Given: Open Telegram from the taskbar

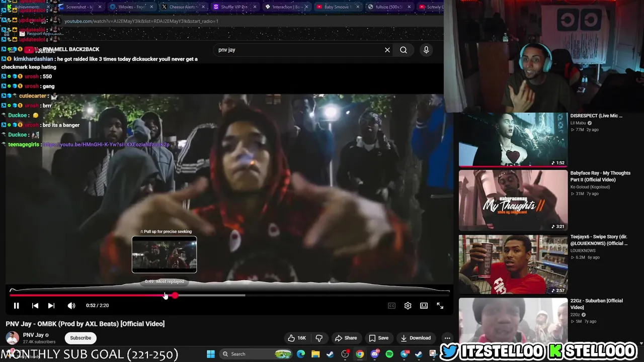Looking at the screenshot, I should tap(404, 354).
